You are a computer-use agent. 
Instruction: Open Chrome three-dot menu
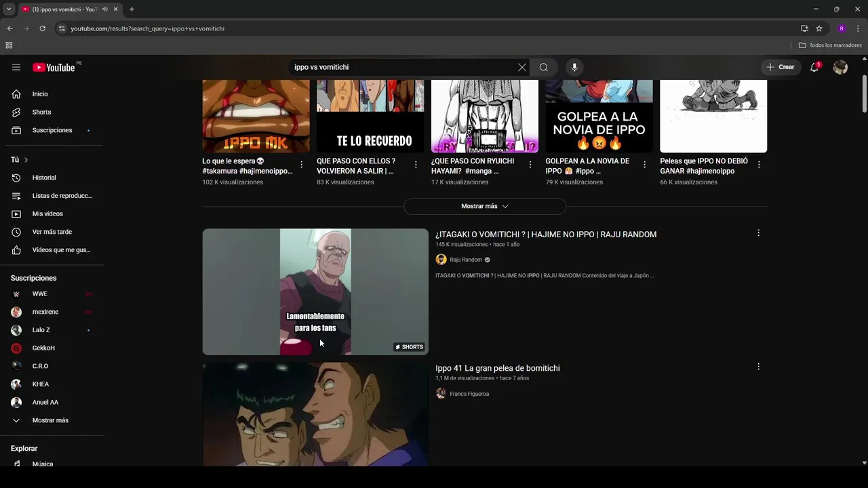pos(858,28)
